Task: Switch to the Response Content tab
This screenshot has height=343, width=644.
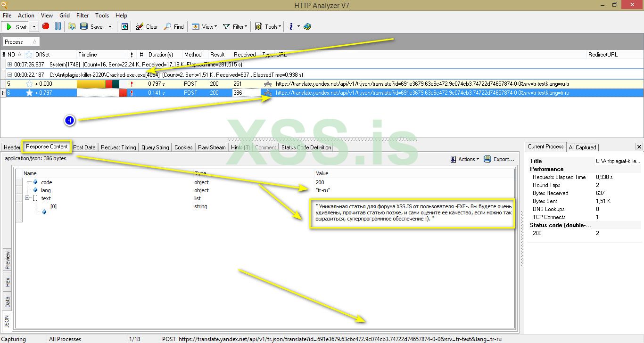Action: point(47,147)
